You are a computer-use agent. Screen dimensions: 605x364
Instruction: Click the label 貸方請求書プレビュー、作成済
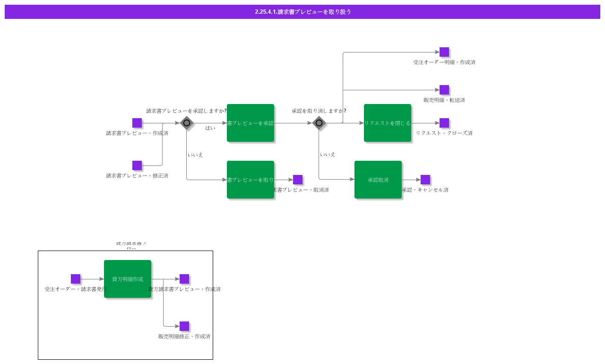[x=184, y=289]
